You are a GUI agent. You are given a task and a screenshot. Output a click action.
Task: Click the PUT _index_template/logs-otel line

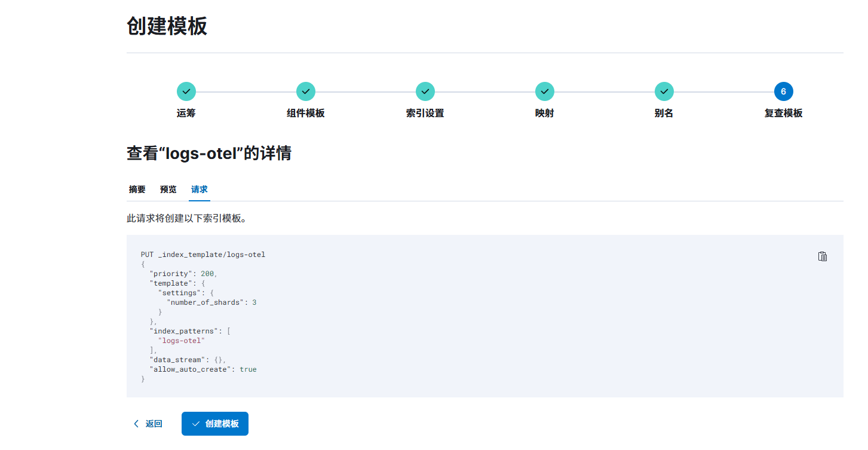tap(203, 255)
